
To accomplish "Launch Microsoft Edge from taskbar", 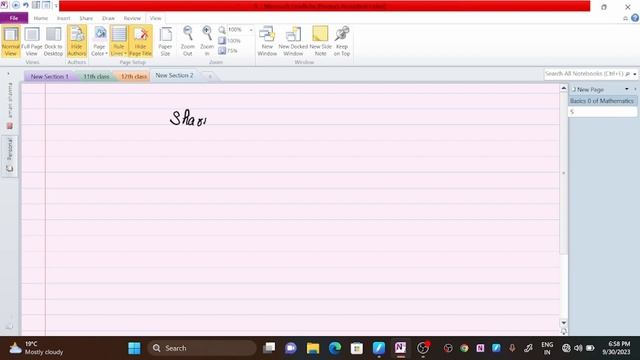I will [335, 348].
